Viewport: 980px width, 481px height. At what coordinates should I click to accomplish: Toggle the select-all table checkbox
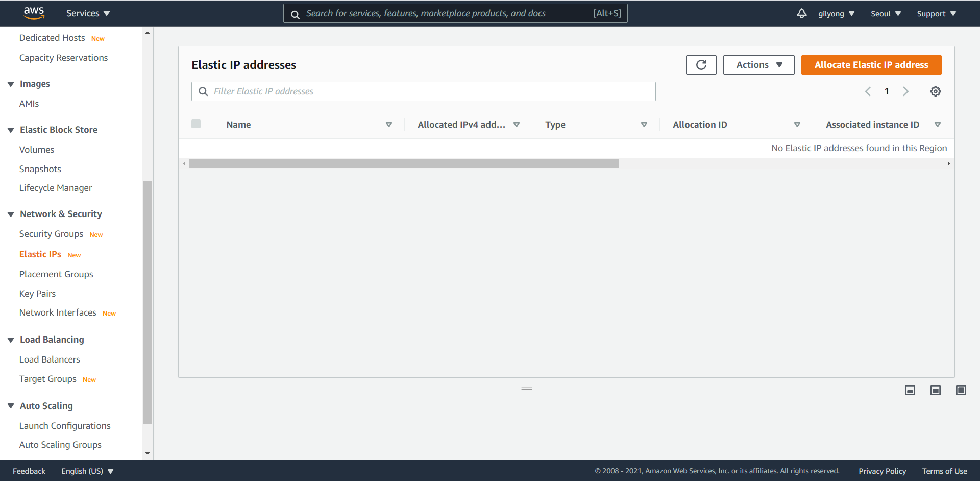pos(196,124)
